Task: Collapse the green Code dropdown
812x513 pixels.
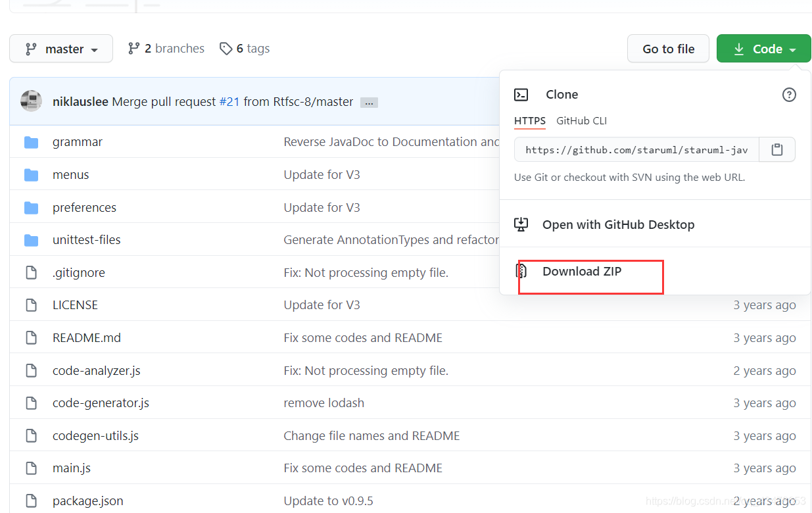Action: pos(763,48)
